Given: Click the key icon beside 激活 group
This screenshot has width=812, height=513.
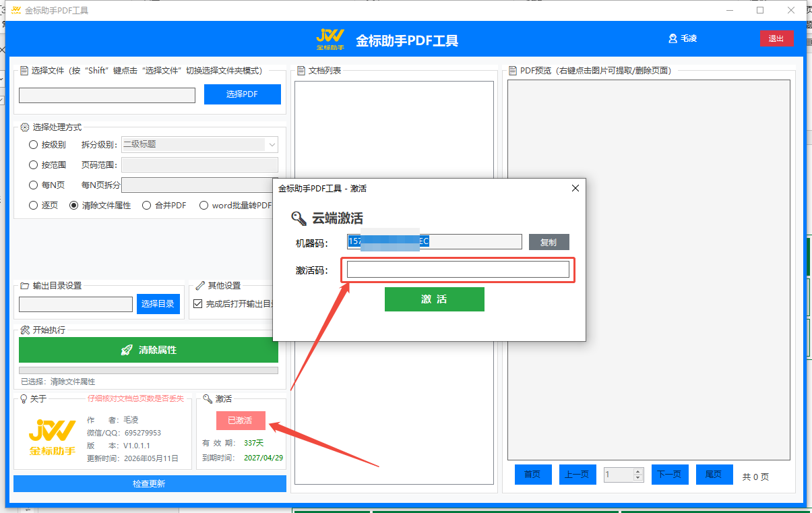Looking at the screenshot, I should pos(208,399).
